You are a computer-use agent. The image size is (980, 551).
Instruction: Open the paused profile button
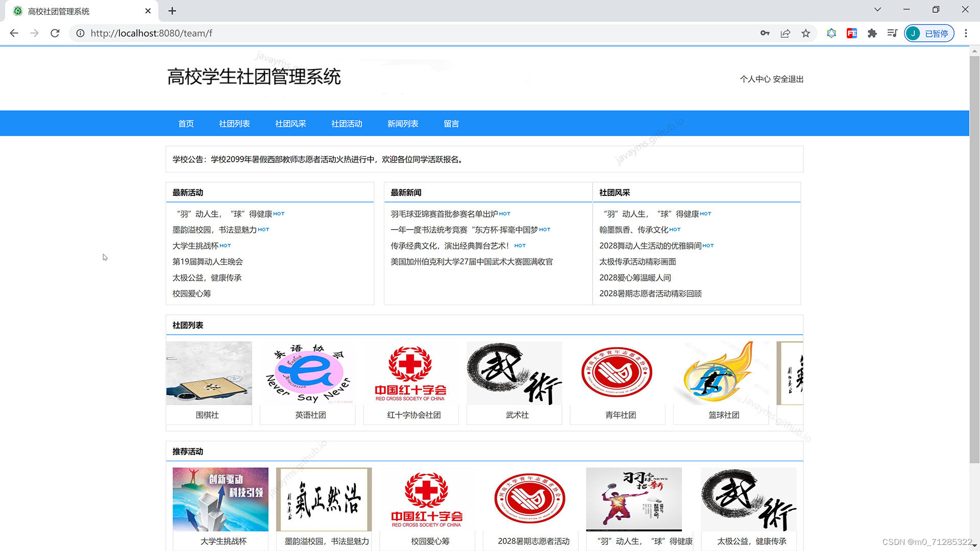click(x=929, y=33)
